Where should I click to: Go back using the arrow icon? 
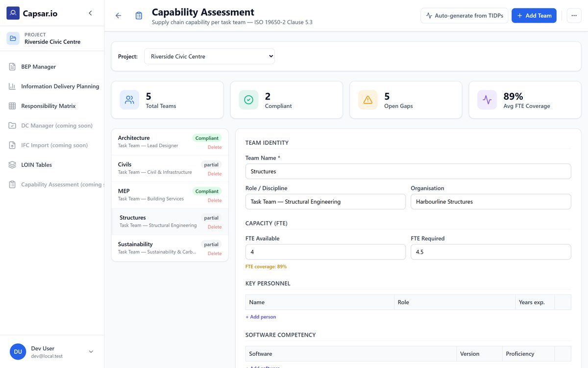[118, 16]
